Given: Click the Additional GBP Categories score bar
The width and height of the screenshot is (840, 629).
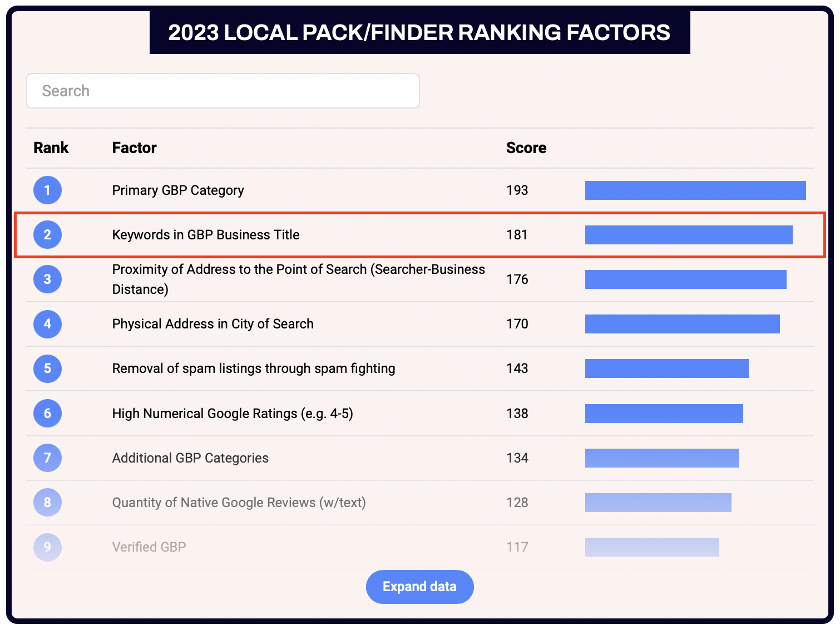Looking at the screenshot, I should (661, 458).
